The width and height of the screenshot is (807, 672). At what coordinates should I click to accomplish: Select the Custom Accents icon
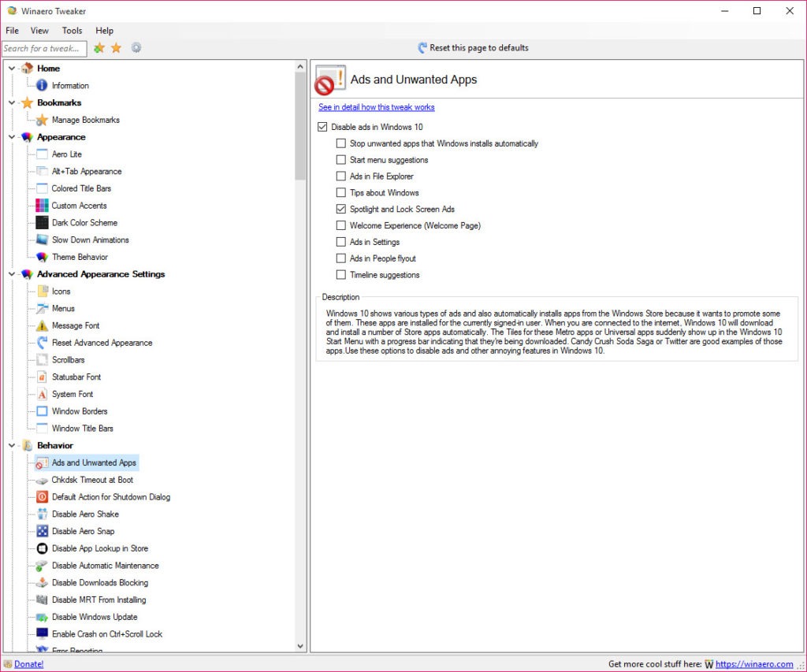point(42,206)
